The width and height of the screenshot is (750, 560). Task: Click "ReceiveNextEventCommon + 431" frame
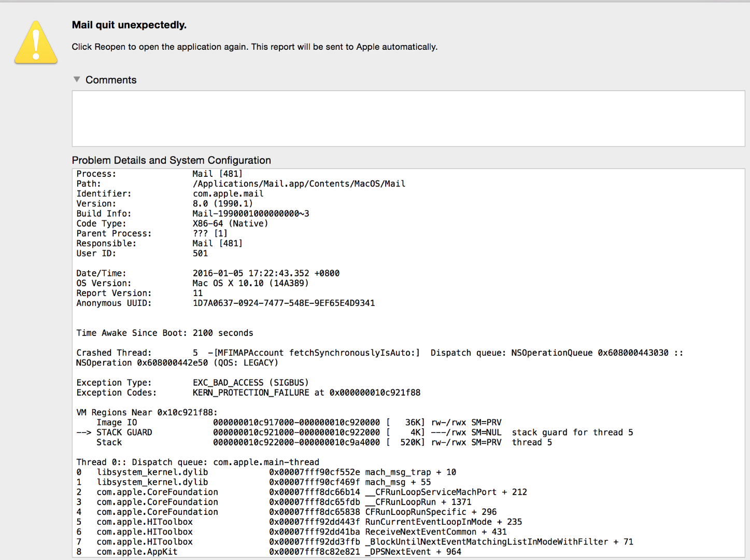(436, 532)
